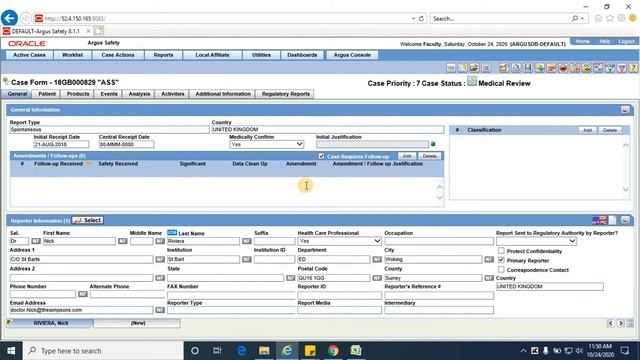Image resolution: width=640 pixels, height=360 pixels.
Task: Click Add in the Classification panel
Action: pos(587,130)
